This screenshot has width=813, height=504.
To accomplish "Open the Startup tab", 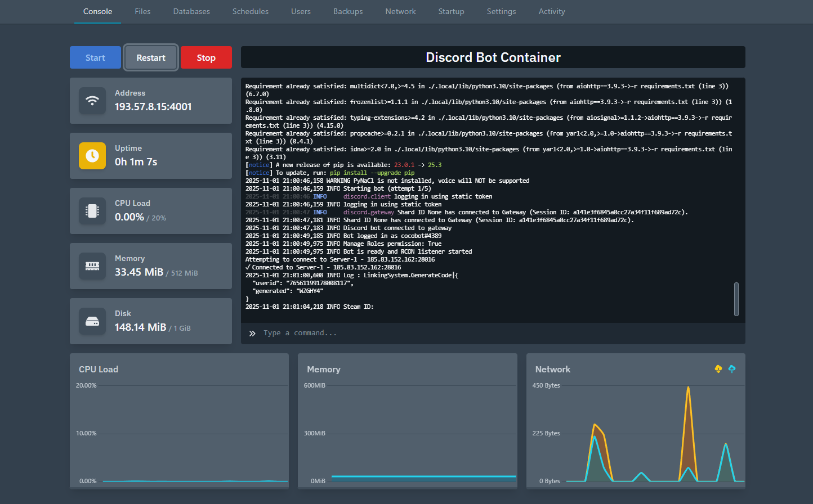I will coord(451,11).
